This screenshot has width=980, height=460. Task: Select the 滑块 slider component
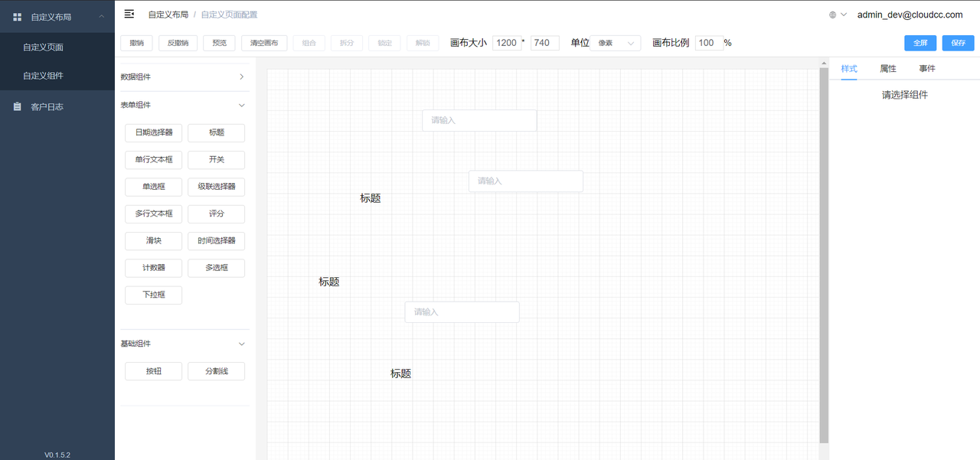click(x=153, y=240)
